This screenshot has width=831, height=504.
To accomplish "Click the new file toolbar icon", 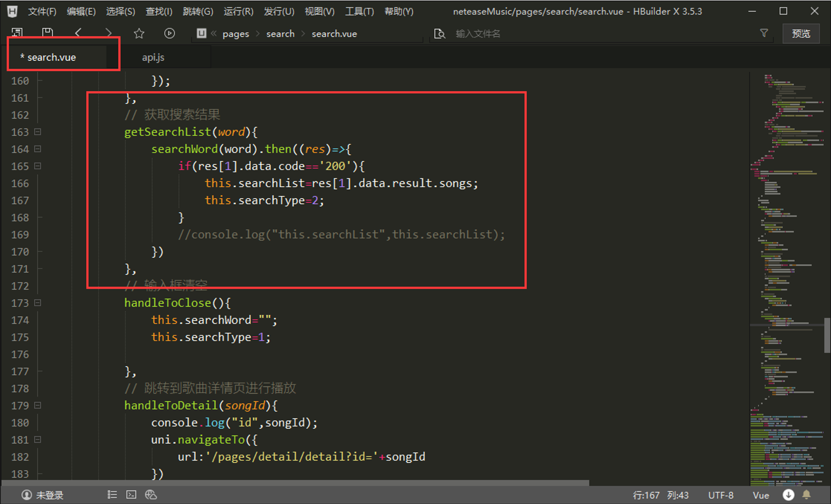I will 17,33.
